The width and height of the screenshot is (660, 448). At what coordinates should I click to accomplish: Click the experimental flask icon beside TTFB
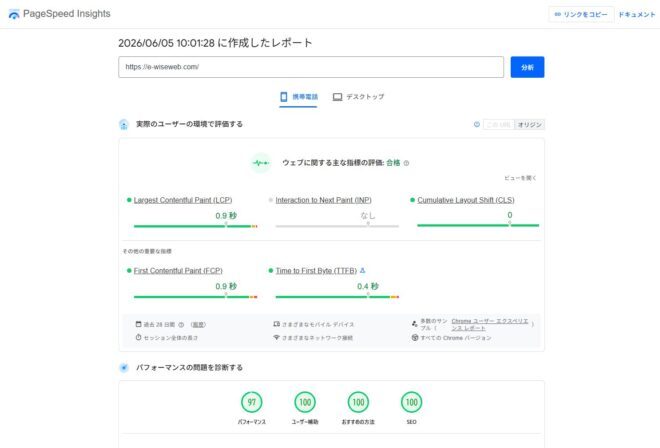tap(363, 270)
